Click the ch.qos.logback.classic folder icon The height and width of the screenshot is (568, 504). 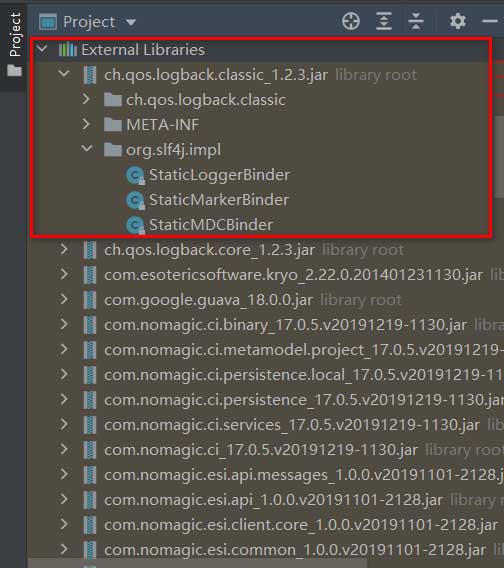[x=113, y=100]
